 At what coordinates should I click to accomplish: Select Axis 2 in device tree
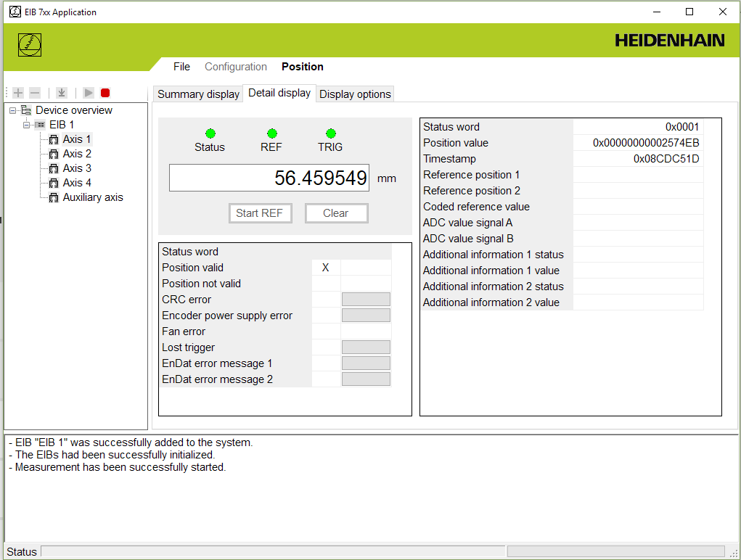click(77, 154)
